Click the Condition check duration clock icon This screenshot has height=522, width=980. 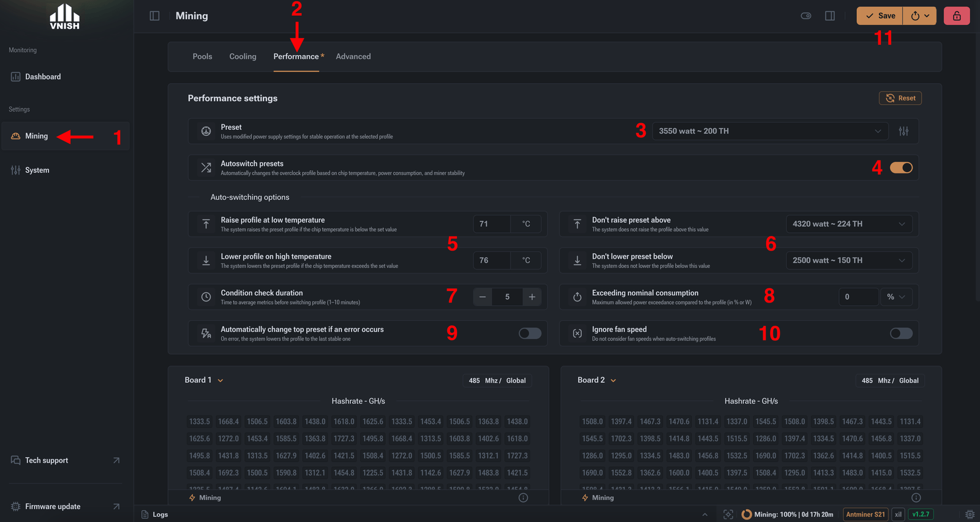[206, 297]
